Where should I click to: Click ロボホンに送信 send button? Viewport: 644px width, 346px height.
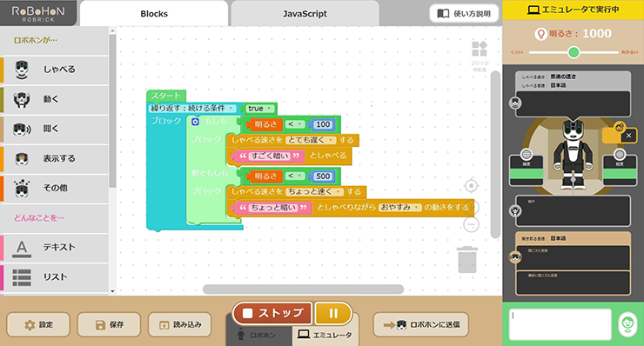pos(421,324)
